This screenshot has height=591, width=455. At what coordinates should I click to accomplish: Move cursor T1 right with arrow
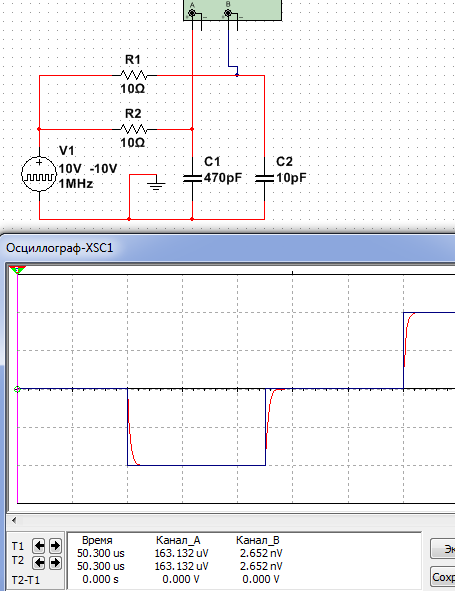(55, 545)
